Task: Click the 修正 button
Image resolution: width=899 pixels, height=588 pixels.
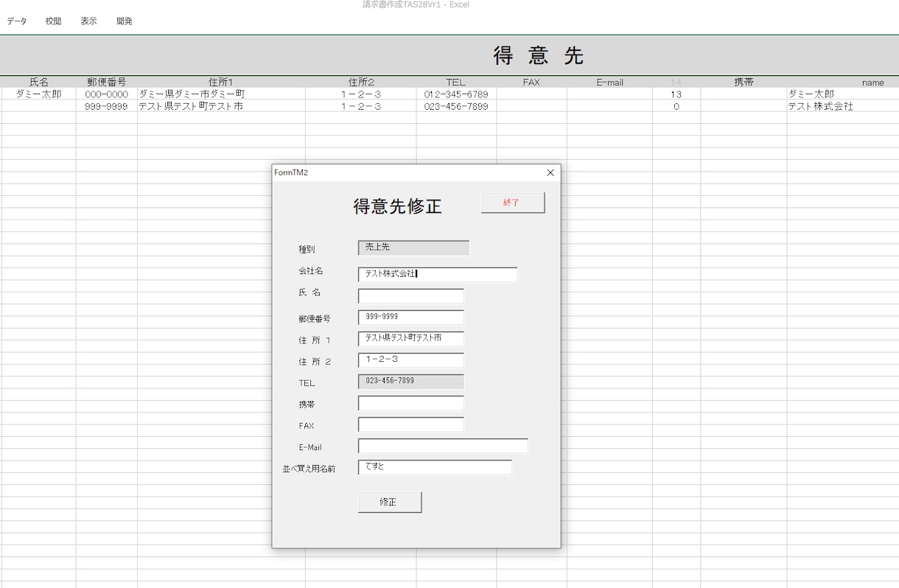Action: click(x=390, y=502)
